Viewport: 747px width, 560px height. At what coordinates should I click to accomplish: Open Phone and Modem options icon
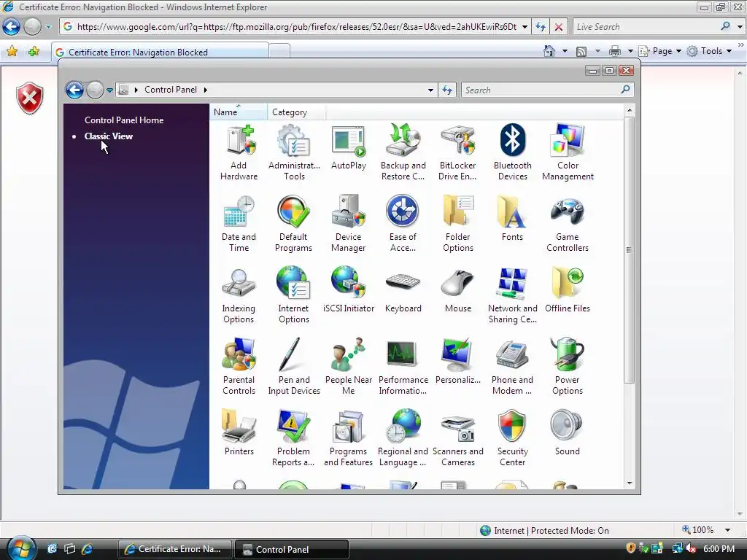point(512,367)
